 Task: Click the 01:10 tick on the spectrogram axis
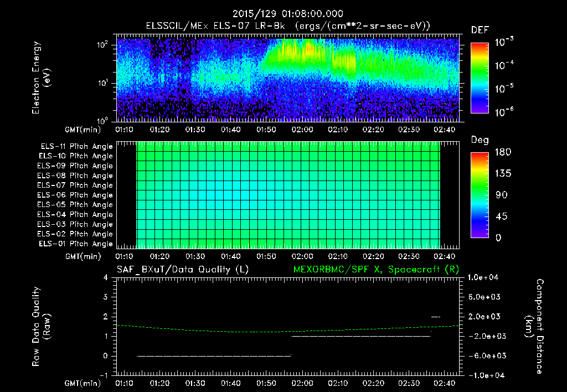[x=124, y=130]
